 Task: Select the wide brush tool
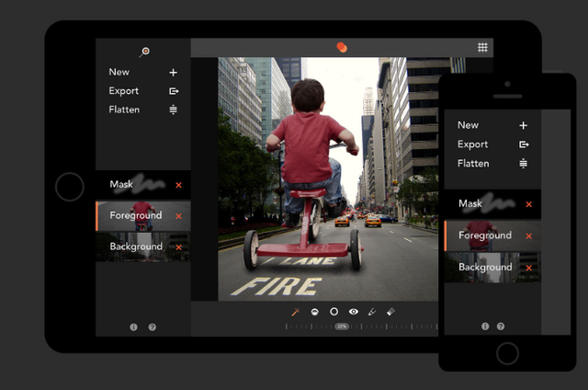click(x=390, y=312)
